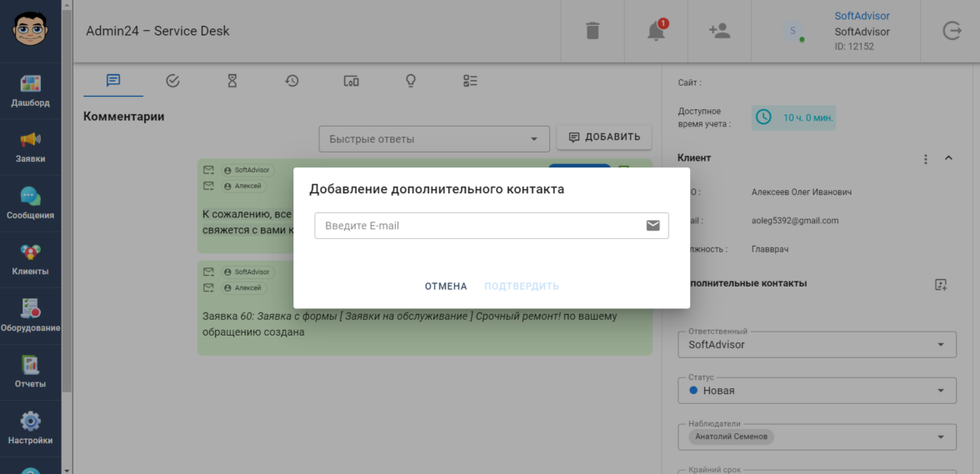Switch to the comments tab icon
The width and height of the screenshot is (980, 474).
coord(113,81)
